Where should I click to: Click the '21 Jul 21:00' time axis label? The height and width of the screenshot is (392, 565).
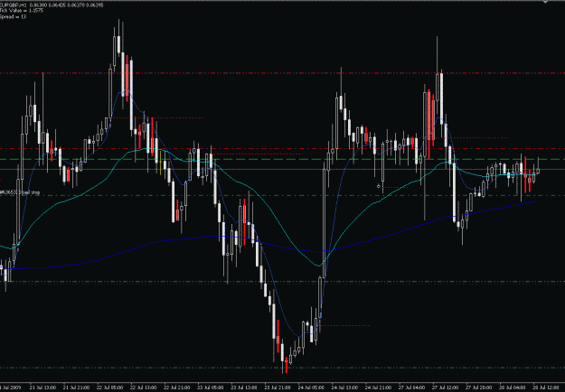(x=77, y=387)
